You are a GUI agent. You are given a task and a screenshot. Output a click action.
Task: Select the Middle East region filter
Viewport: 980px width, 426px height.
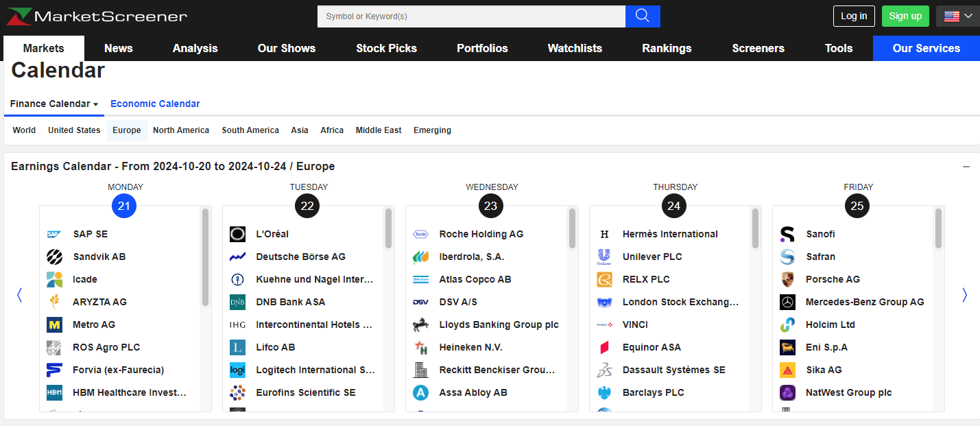click(x=379, y=130)
